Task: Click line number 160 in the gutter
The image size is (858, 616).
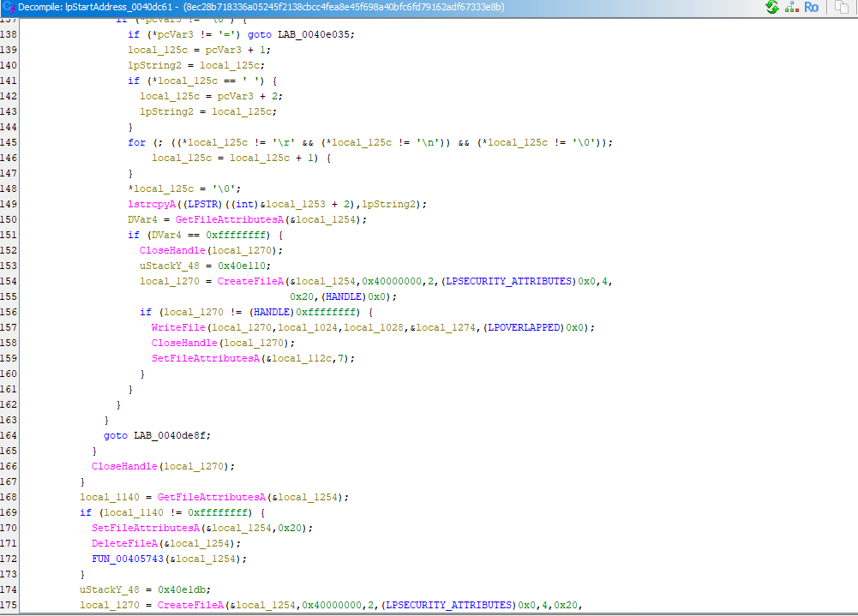Action: pyautogui.click(x=10, y=374)
